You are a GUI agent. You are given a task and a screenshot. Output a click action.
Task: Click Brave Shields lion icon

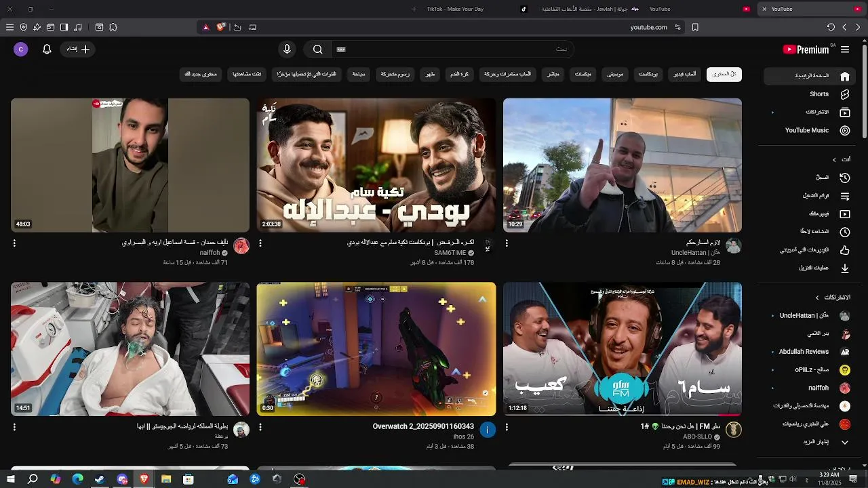221,27
